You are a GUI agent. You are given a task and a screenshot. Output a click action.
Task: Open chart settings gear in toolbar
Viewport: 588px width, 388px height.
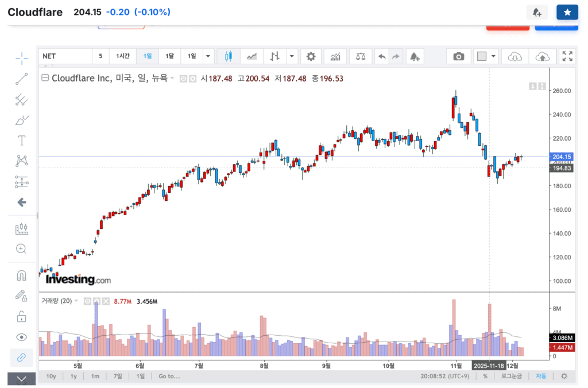click(311, 56)
